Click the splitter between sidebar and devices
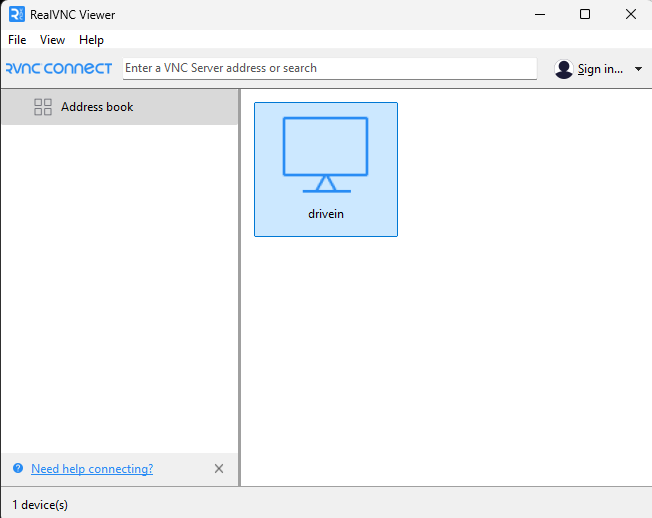The height and width of the screenshot is (518, 652). point(240,290)
